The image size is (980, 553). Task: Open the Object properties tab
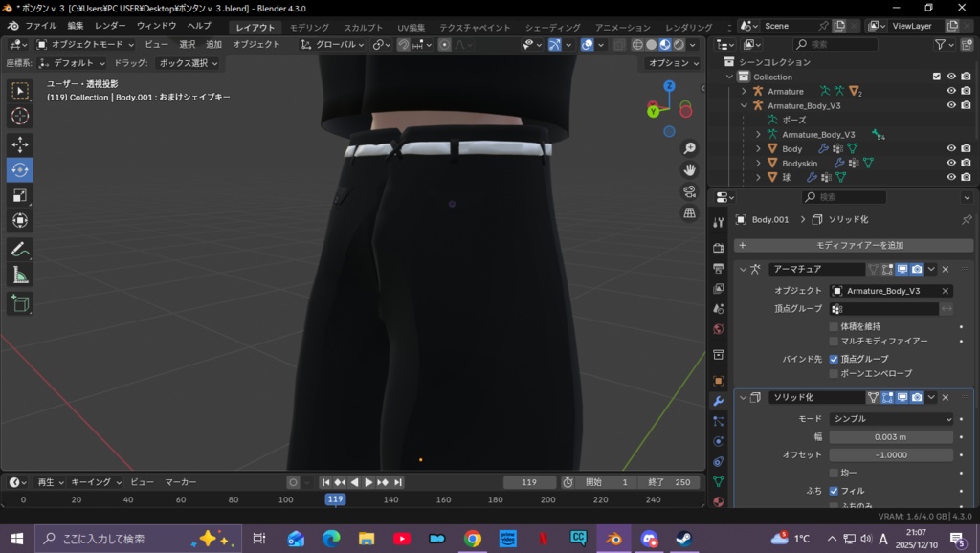point(718,381)
